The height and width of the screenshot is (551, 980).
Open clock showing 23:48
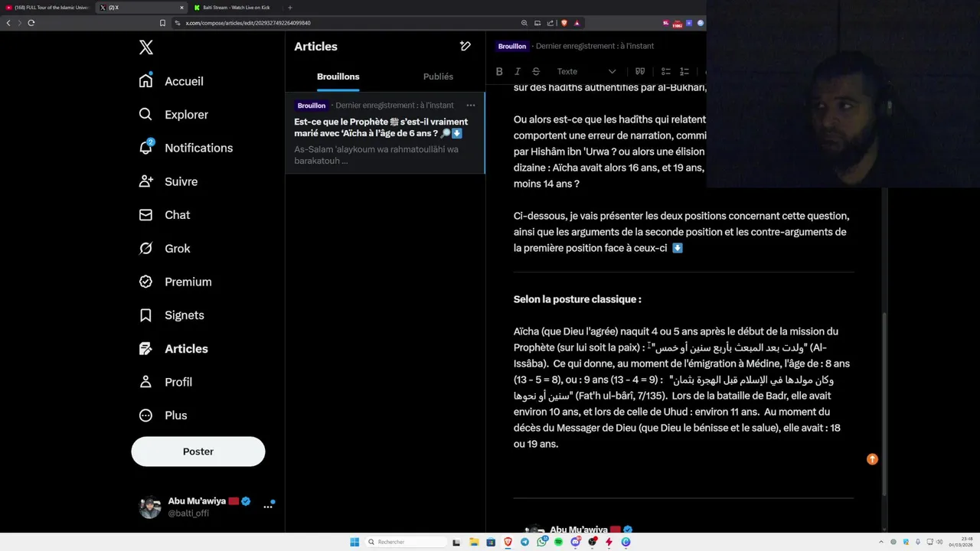point(961,542)
